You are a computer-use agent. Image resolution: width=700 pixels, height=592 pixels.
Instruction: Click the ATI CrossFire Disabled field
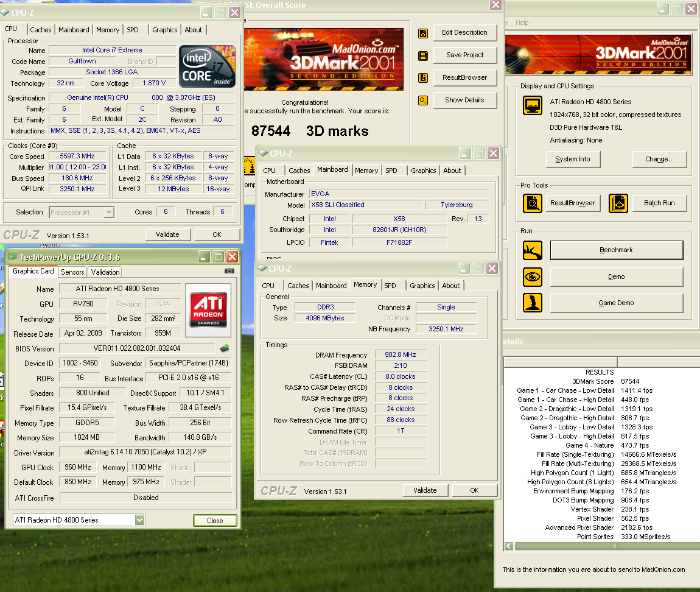point(146,498)
